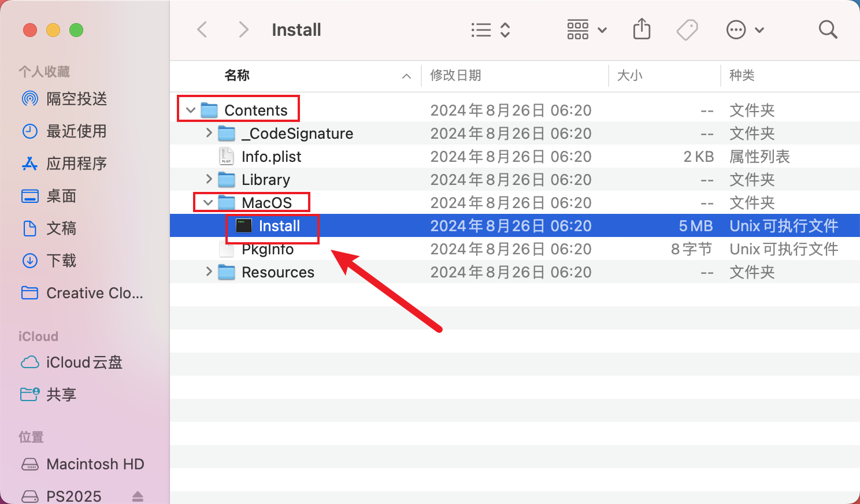Open 应用程序 (Applications) in sidebar

click(76, 164)
